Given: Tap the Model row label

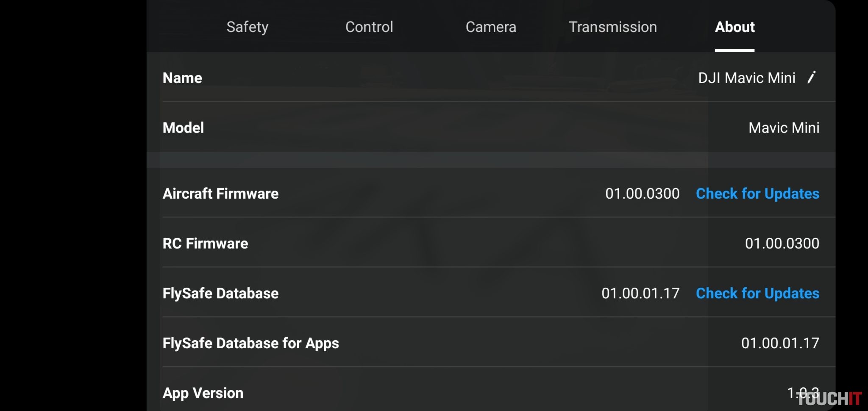Looking at the screenshot, I should pos(183,128).
